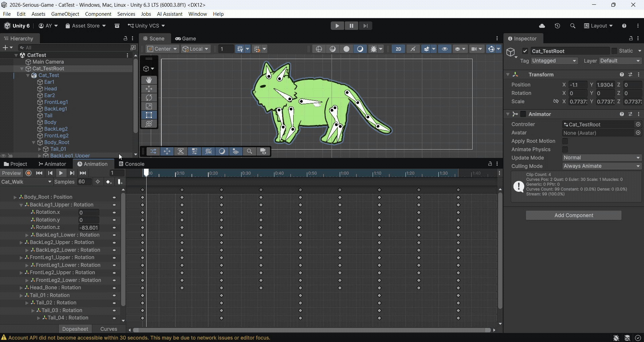Open the Cat_Walk clip dropdown
Screen dimensions: 644x342
tap(26, 182)
